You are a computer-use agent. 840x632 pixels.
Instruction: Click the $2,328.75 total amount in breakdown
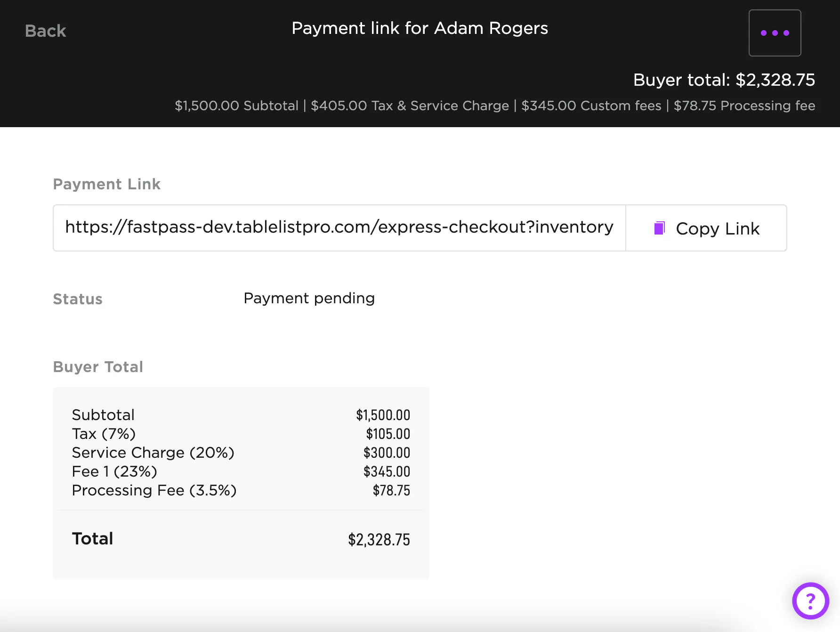point(379,540)
